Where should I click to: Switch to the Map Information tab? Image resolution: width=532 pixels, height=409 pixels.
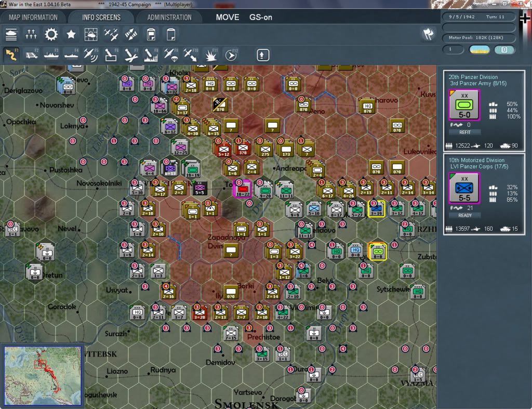point(33,17)
